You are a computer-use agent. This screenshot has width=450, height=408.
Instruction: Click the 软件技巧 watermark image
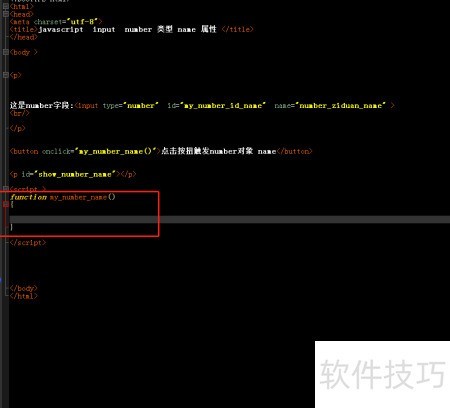(x=382, y=374)
